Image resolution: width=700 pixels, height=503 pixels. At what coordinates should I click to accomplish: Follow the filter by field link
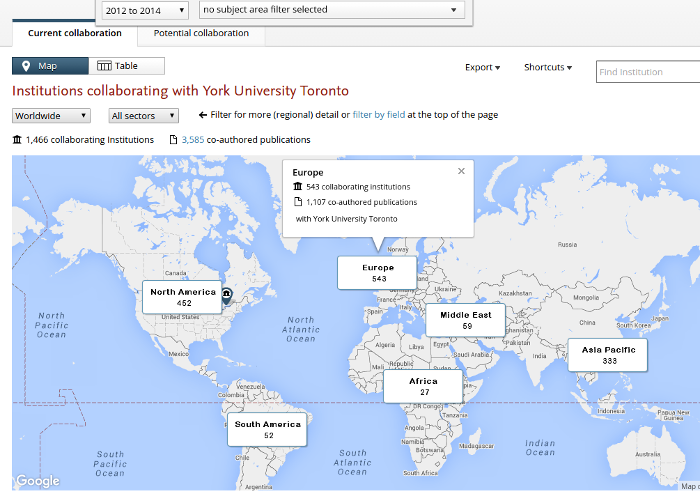379,115
